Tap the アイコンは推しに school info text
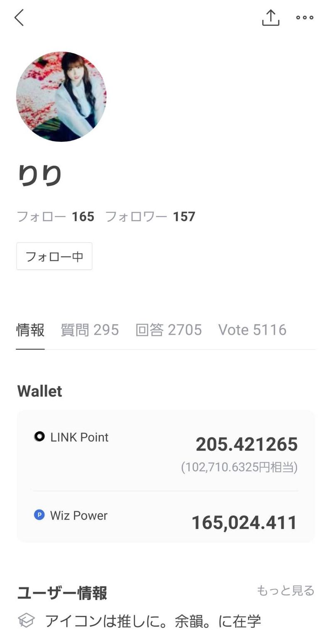 153,621
